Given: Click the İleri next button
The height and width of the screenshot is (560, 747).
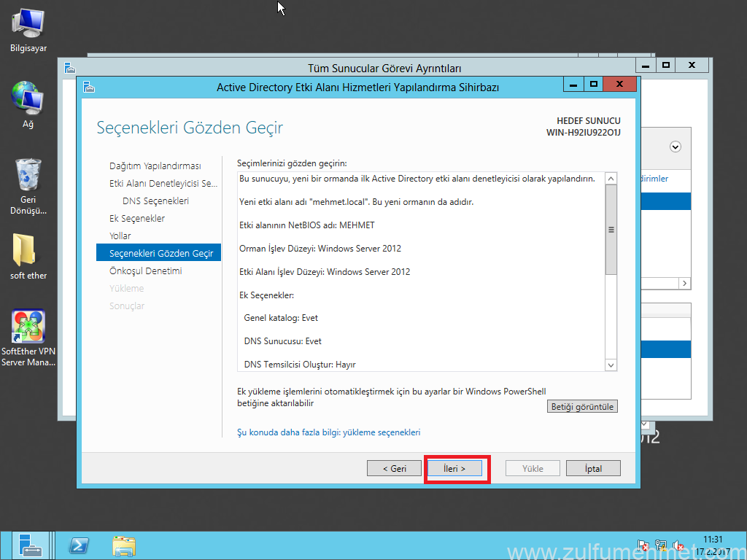Looking at the screenshot, I should pyautogui.click(x=454, y=468).
